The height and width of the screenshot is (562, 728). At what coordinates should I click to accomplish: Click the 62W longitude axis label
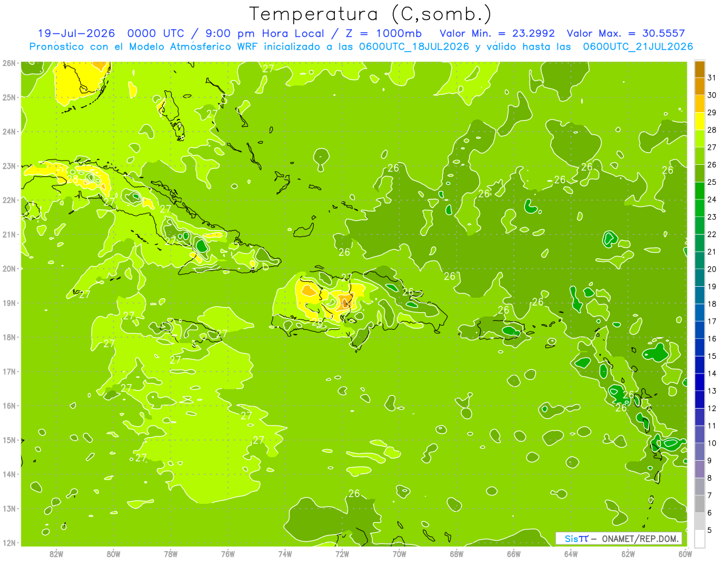(628, 554)
